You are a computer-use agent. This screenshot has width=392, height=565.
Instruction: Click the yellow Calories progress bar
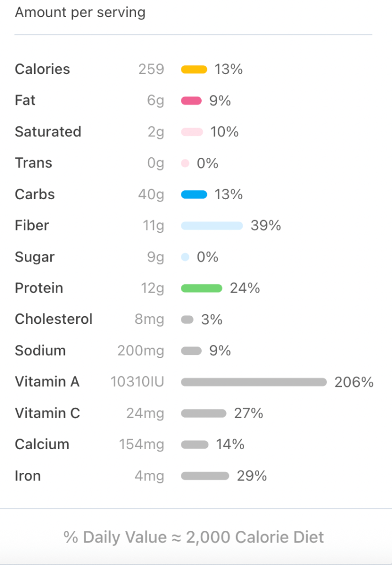click(x=194, y=70)
